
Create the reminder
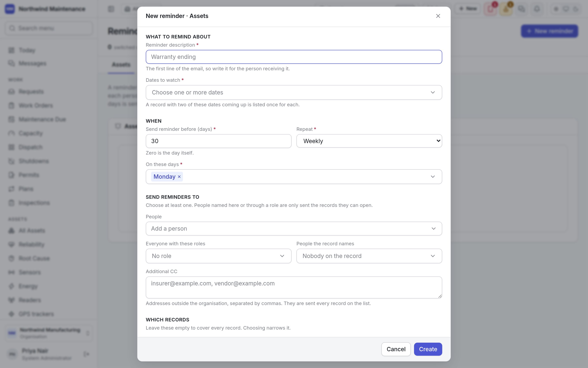(x=428, y=349)
